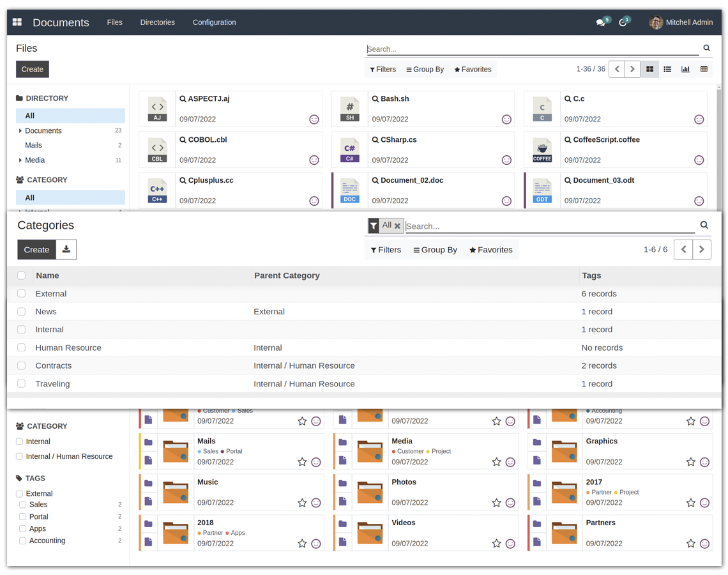Screen dimensions: 728x575
Task: Expand the Documents directory tree
Action: click(x=20, y=130)
